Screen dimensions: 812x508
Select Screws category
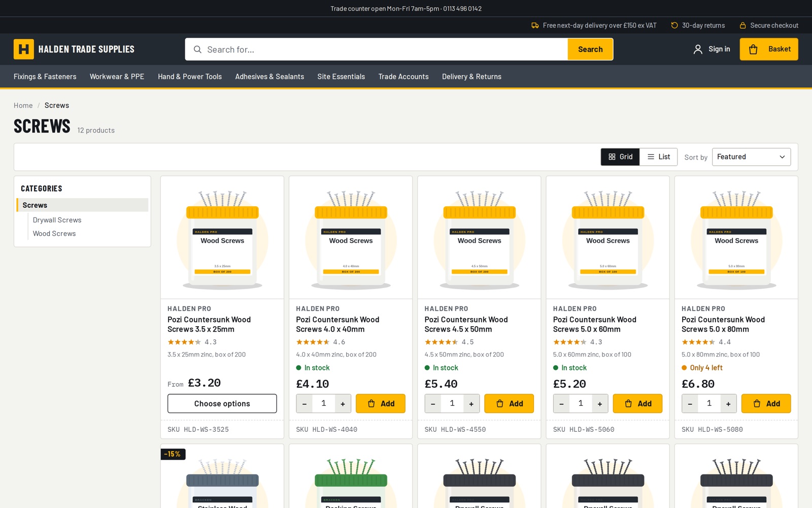point(83,205)
